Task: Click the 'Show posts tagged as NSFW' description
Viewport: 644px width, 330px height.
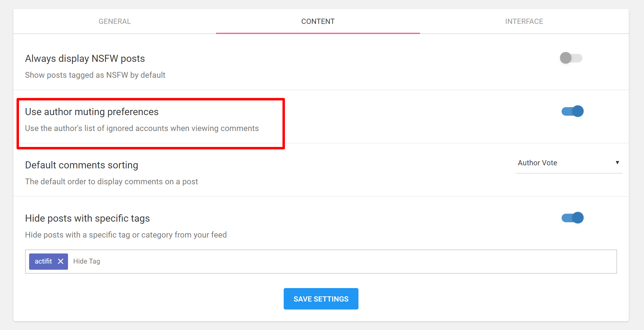Action: (x=95, y=75)
